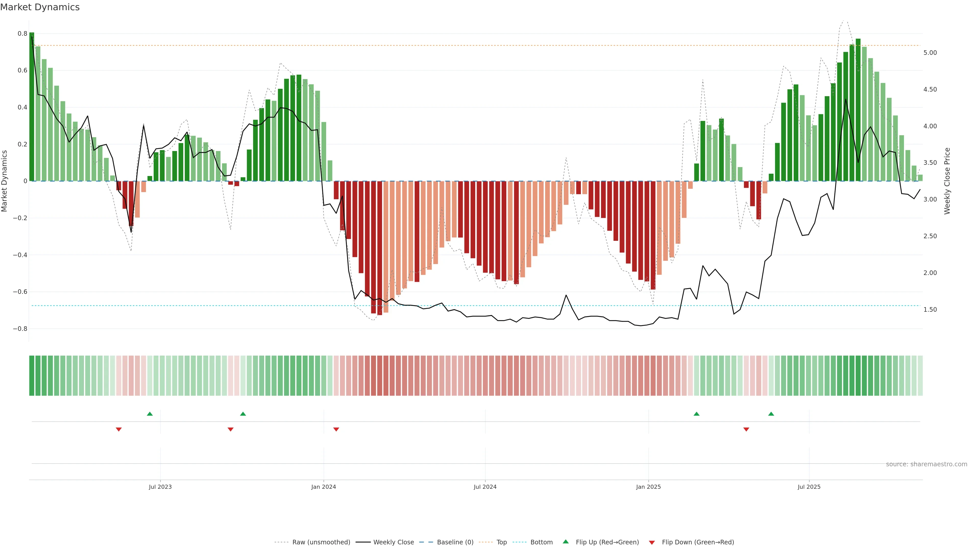The height and width of the screenshot is (551, 980).
Task: Click the red flip-down triangle in autumn 2023
Action: [230, 429]
